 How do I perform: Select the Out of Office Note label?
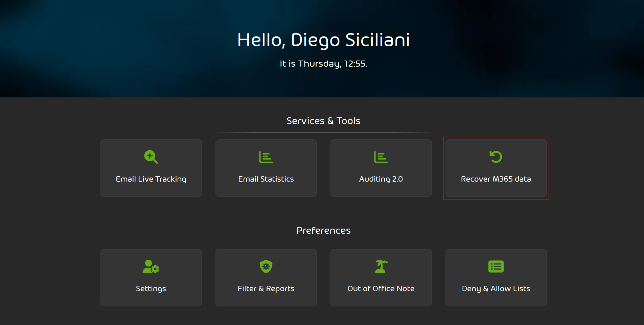(381, 288)
